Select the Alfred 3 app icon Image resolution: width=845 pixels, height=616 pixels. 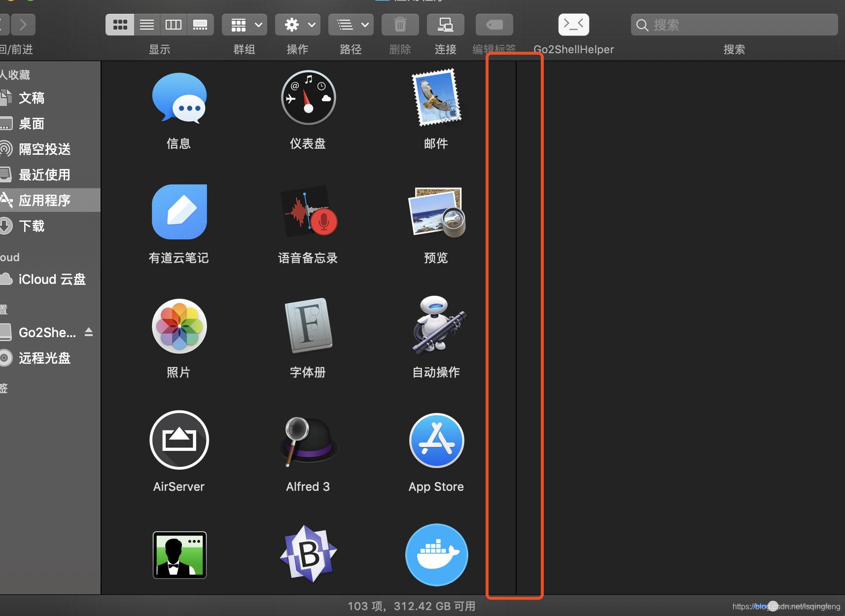pos(308,441)
